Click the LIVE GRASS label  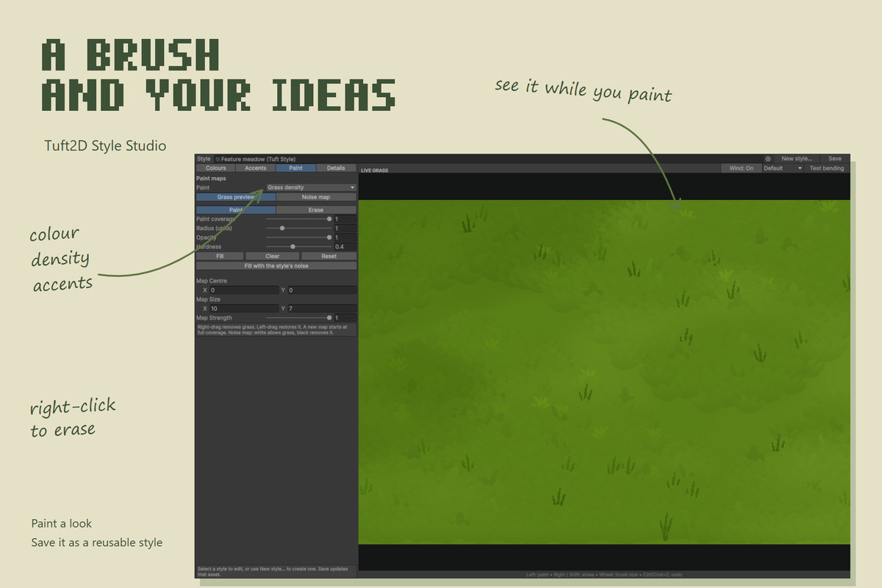(x=374, y=171)
